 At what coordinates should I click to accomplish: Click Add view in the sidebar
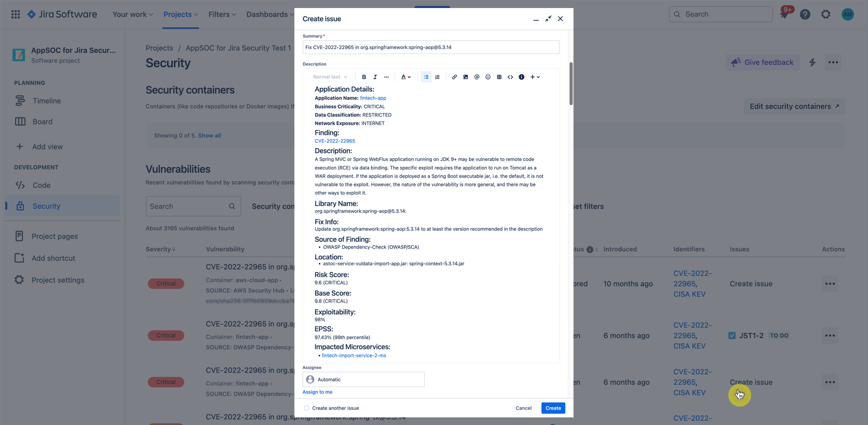(47, 147)
